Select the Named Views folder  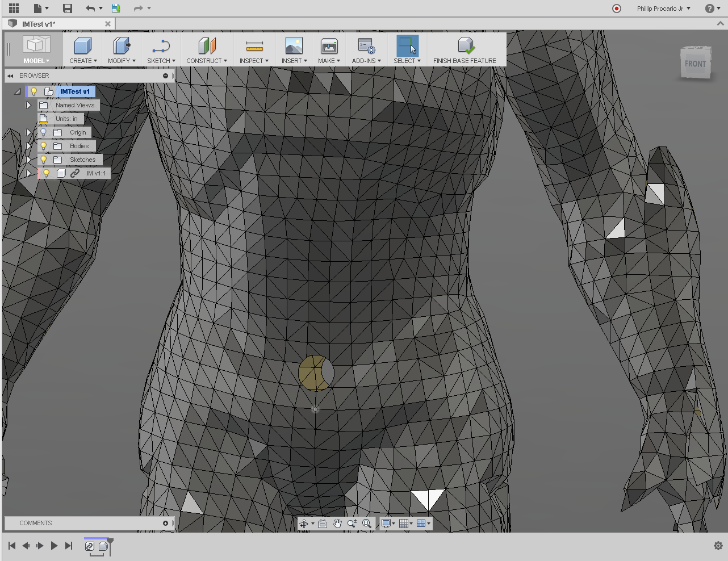[x=75, y=105]
